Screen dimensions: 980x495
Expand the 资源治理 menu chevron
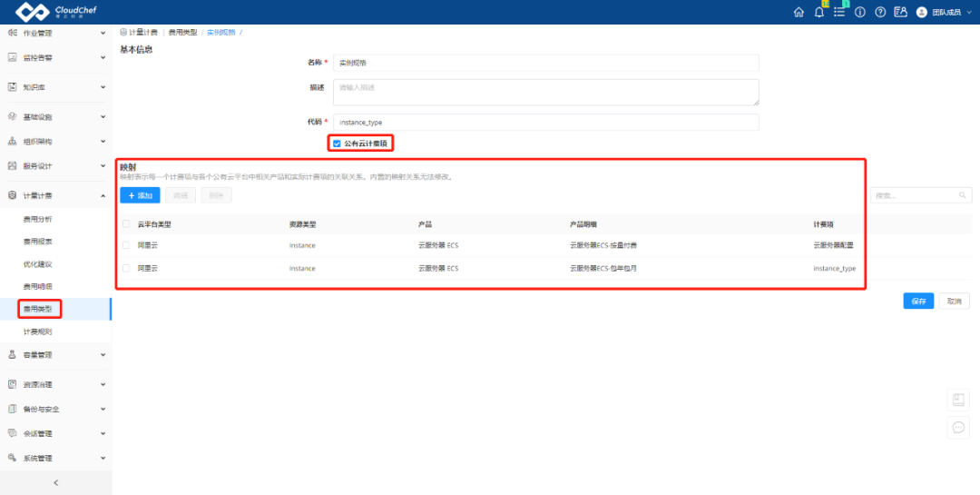click(103, 384)
